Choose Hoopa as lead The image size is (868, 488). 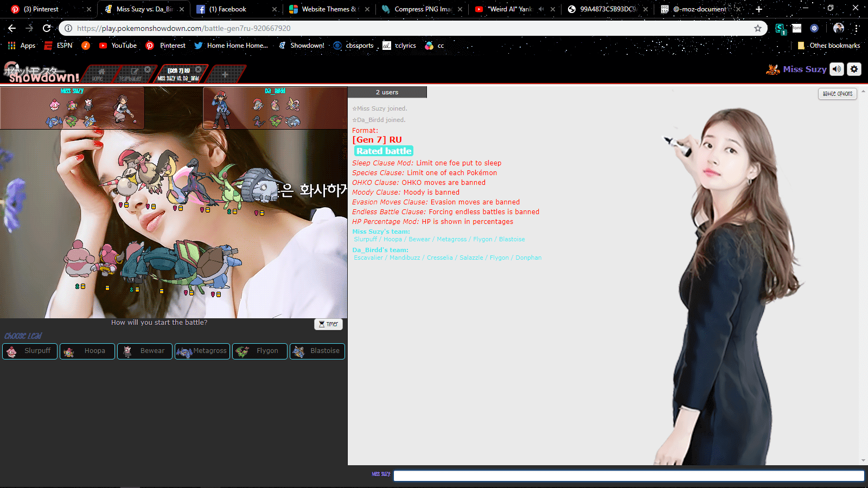(87, 351)
